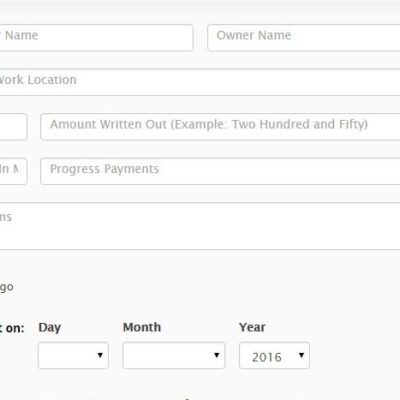
Task: Open the Month select box
Action: click(174, 355)
